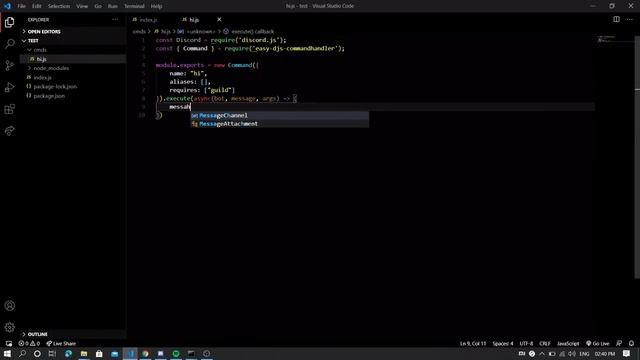Open the notifications bell in the status bar
The width and height of the screenshot is (640, 360).
(631, 343)
